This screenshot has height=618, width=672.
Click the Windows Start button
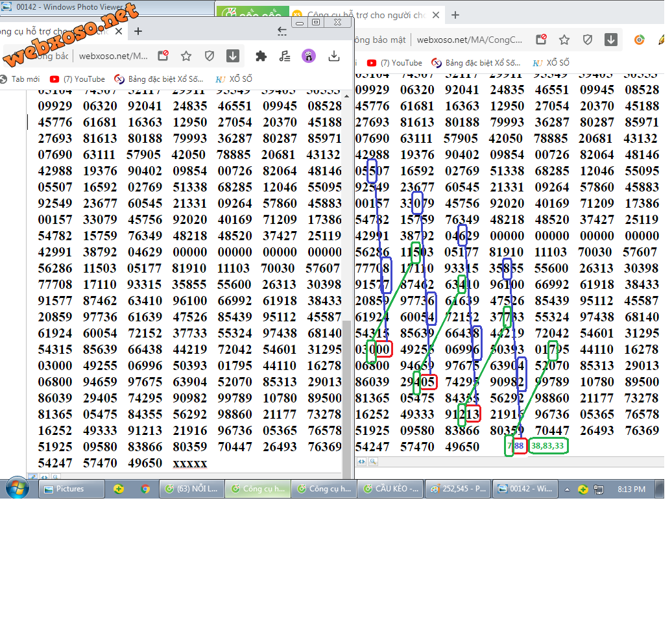pos(16,489)
